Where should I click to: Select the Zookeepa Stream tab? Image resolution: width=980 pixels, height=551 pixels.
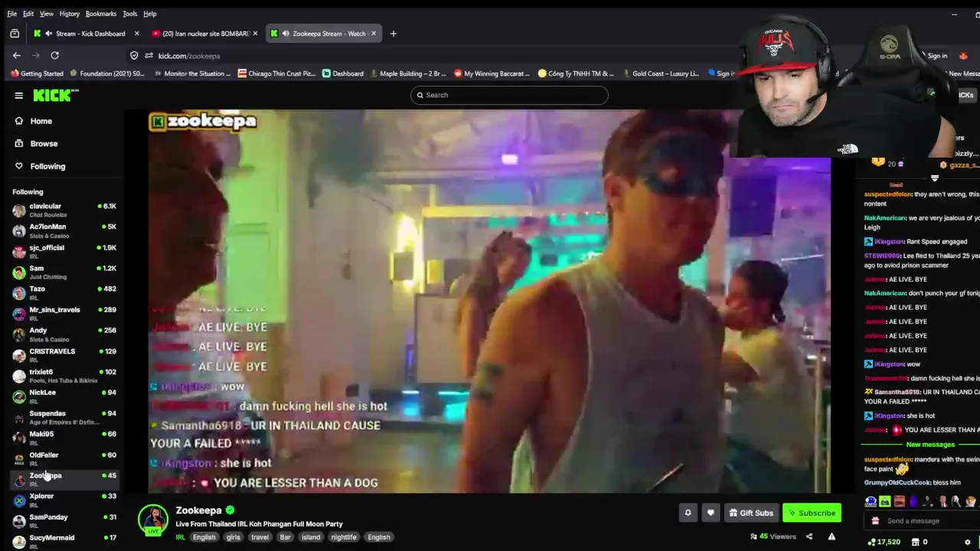tap(324, 34)
